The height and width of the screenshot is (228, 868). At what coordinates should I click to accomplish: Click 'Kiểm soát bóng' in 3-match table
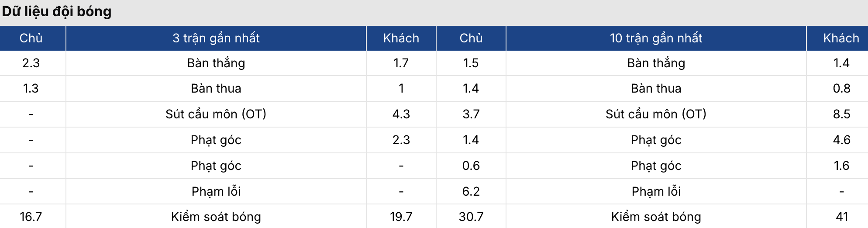click(x=216, y=217)
